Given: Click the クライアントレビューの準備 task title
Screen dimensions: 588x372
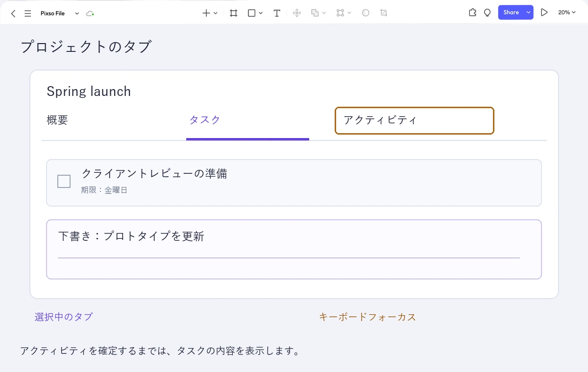Looking at the screenshot, I should (154, 173).
